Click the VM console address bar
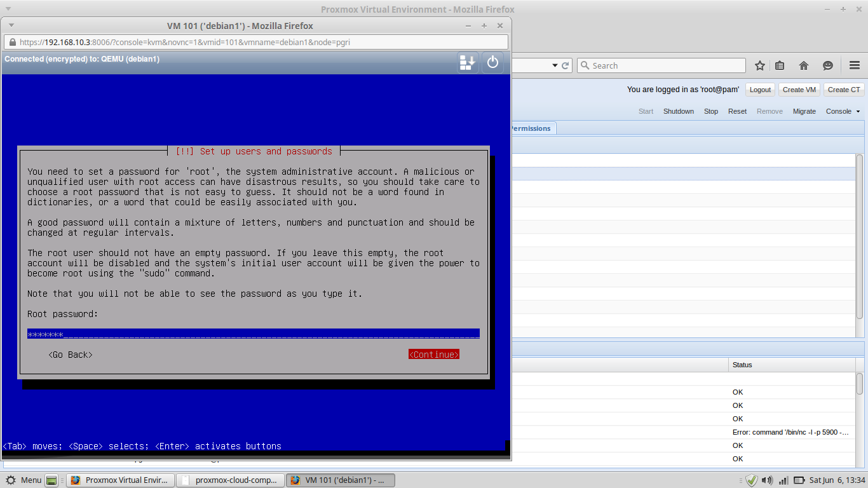The image size is (868, 488). [255, 42]
